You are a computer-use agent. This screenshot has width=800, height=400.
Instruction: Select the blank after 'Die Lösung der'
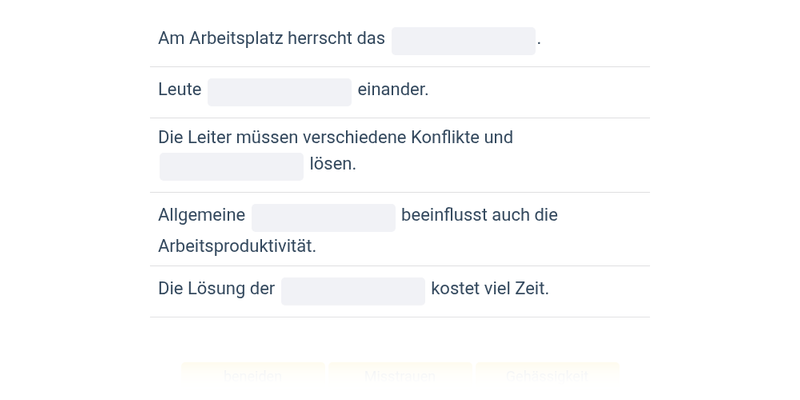tap(353, 291)
